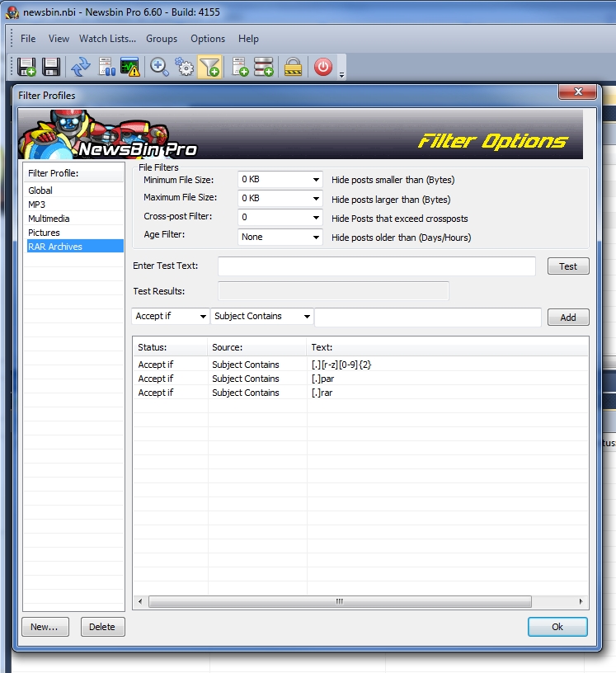Viewport: 616px width, 673px height.
Task: Click the Filter Profile list header
Action: (x=74, y=173)
